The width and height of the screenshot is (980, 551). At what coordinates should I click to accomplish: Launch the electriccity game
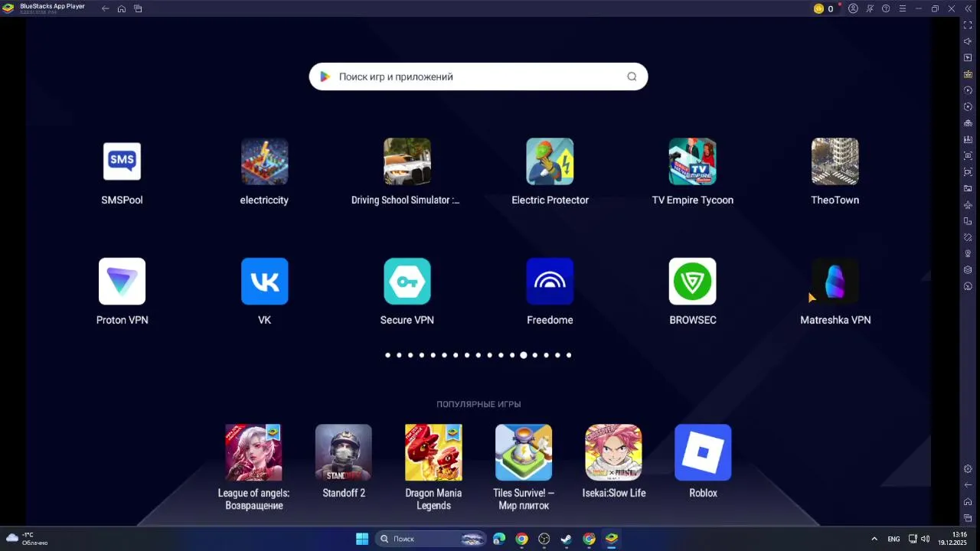pos(265,161)
